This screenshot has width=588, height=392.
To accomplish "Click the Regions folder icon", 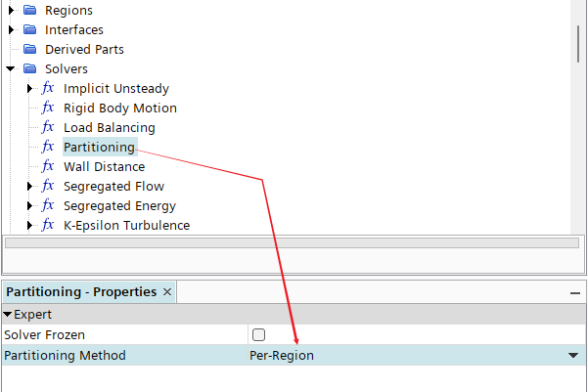I will [29, 10].
